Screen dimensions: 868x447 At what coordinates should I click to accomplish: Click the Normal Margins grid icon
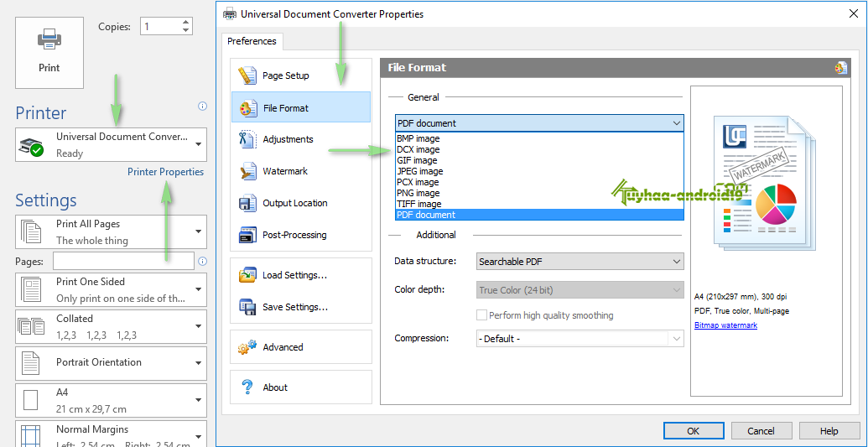[31, 434]
